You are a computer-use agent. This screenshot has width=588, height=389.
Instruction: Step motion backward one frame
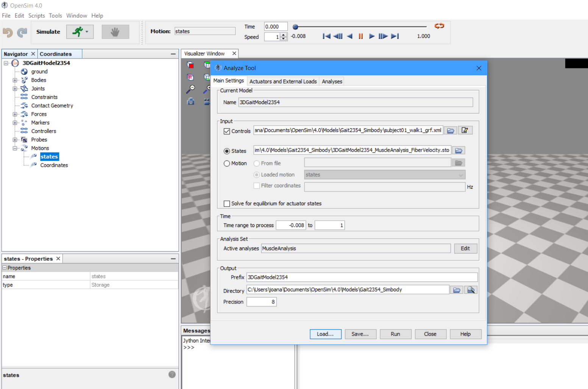pyautogui.click(x=338, y=36)
